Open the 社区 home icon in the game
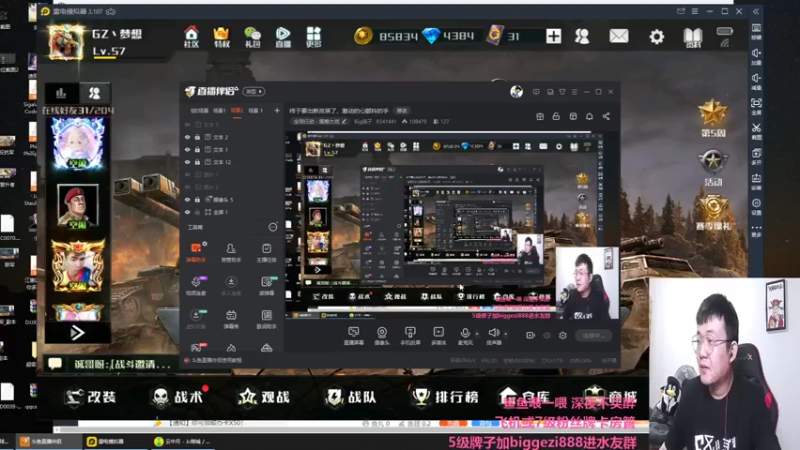 191,37
